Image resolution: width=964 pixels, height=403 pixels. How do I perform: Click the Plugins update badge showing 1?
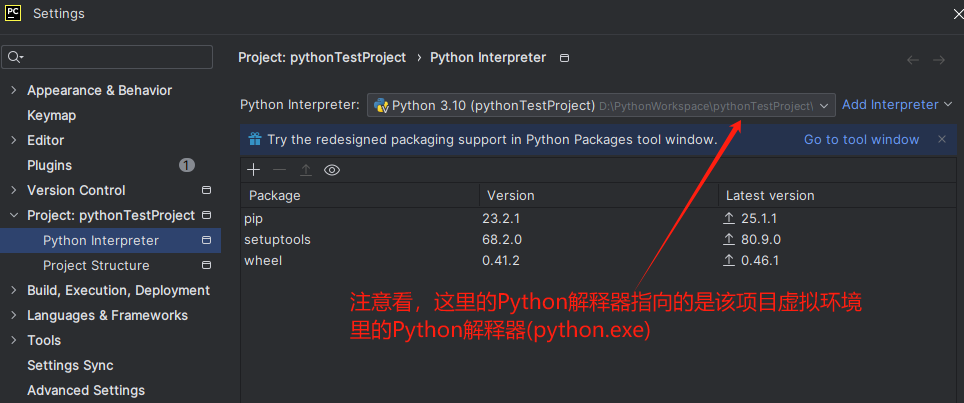(187, 165)
